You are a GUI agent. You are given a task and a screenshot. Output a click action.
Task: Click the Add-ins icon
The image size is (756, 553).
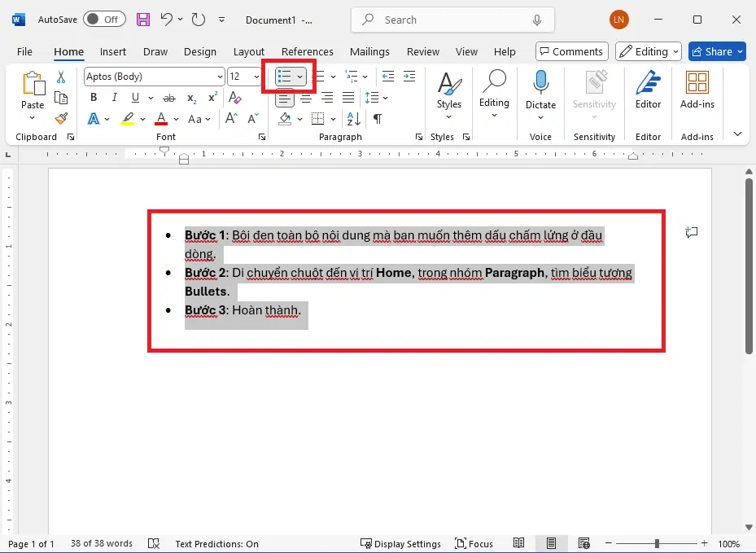(697, 82)
